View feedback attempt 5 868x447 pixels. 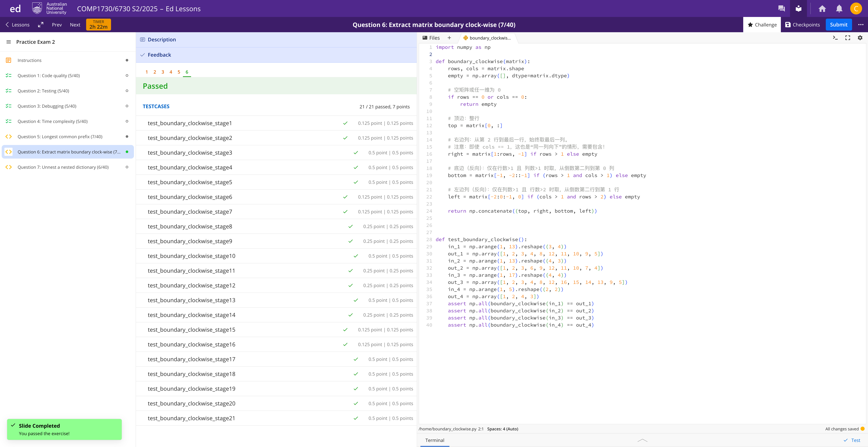[x=179, y=72]
